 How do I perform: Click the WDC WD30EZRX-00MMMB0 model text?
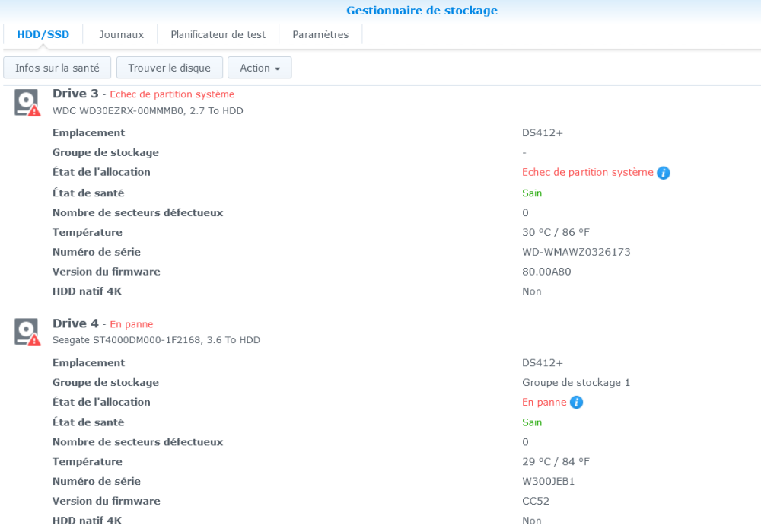tap(148, 110)
